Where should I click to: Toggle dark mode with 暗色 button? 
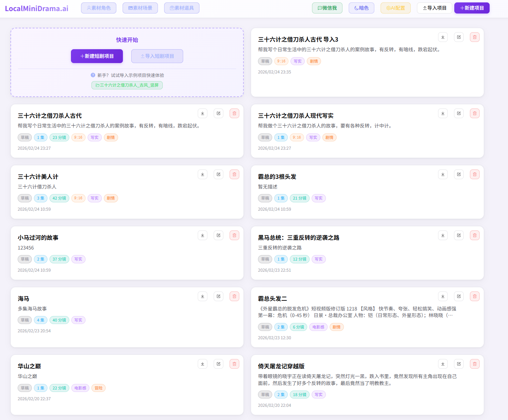(361, 8)
